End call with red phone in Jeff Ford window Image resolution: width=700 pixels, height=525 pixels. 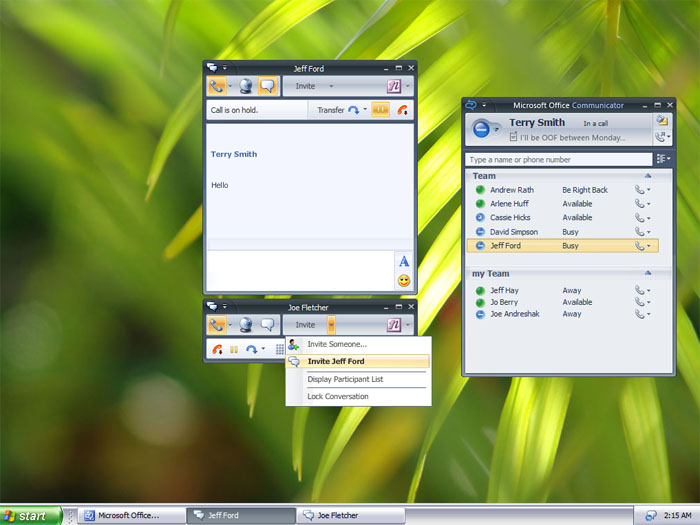pyautogui.click(x=402, y=110)
